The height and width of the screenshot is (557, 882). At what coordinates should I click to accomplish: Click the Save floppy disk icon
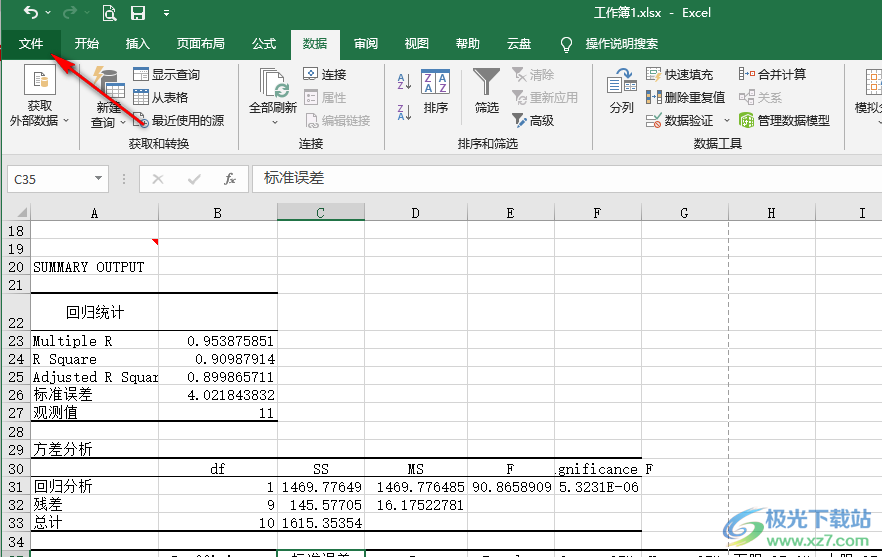pos(138,13)
